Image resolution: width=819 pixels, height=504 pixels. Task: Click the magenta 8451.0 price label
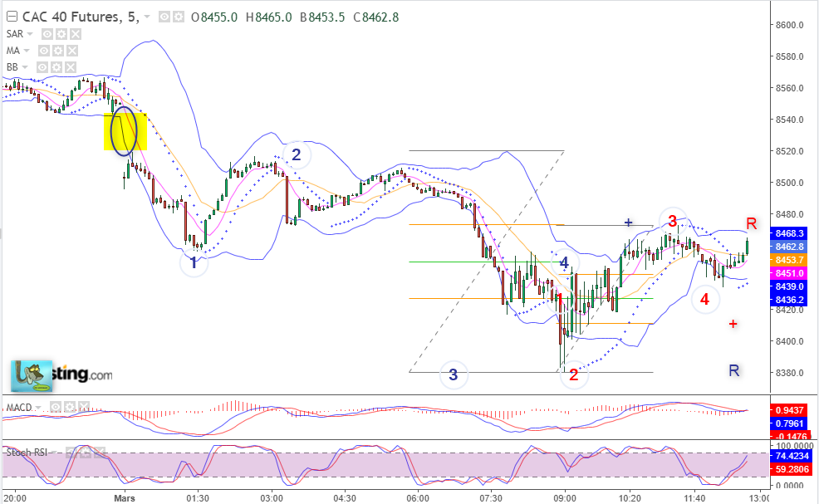tap(789, 273)
